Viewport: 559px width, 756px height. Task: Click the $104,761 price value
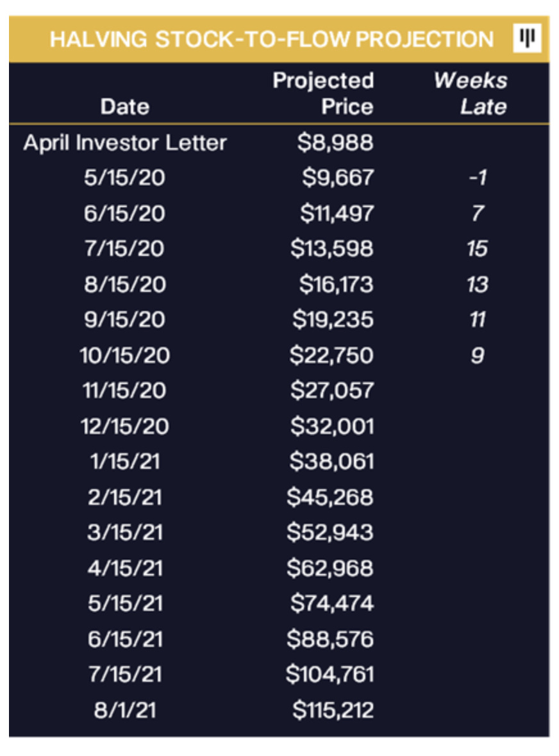(x=330, y=674)
